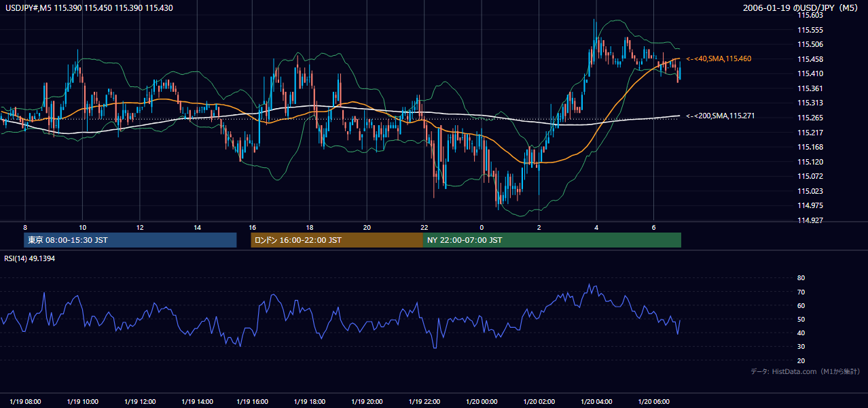Click RSI scale value 40
Screen dimensions: 868x408
(801, 333)
